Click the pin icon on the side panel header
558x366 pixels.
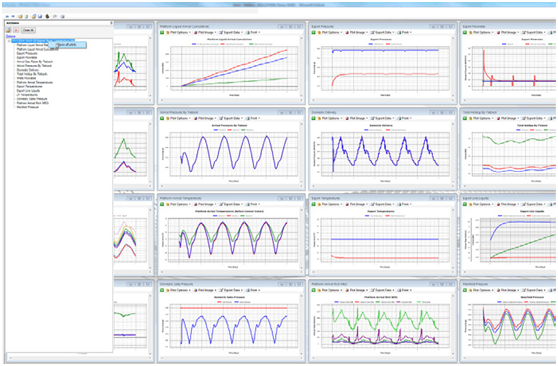[x=111, y=23]
